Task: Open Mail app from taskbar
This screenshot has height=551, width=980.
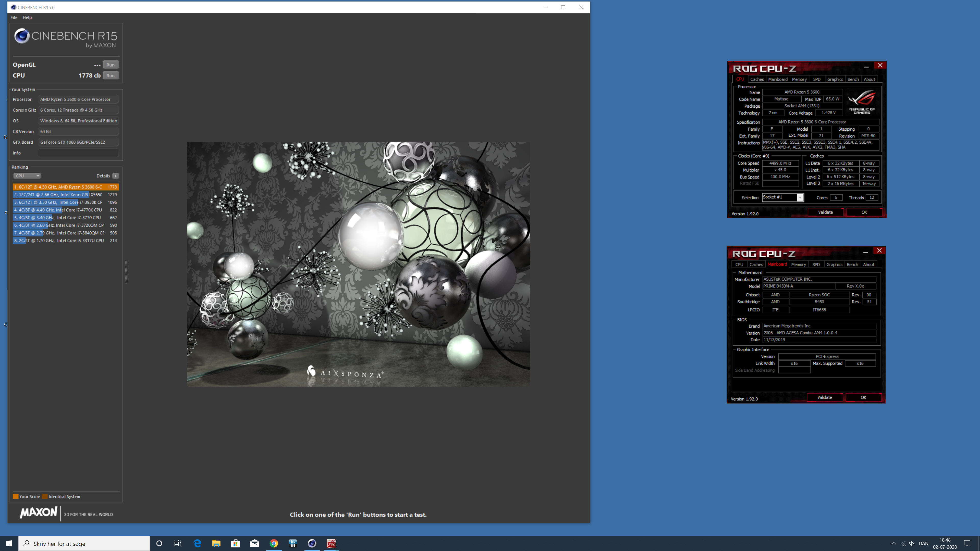Action: coord(254,543)
